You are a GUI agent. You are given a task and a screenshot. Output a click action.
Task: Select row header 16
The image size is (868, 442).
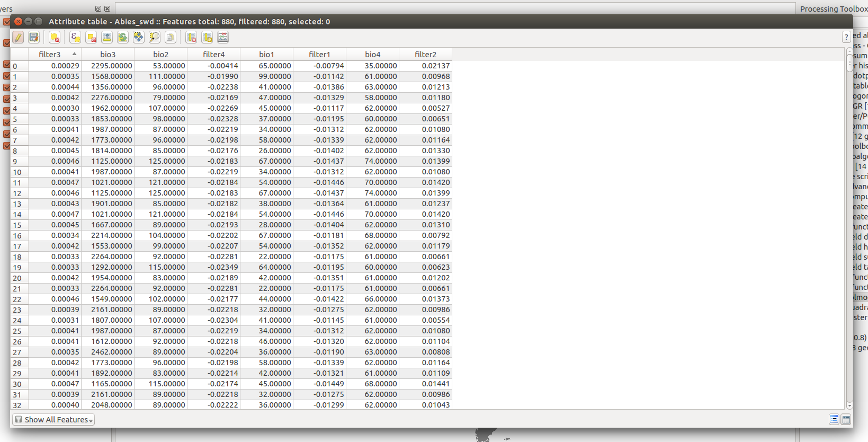(x=20, y=235)
